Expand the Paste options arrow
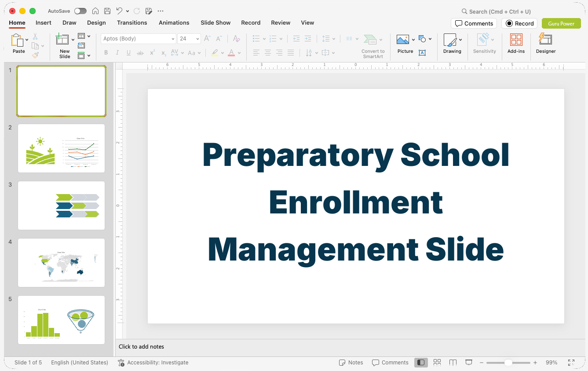Image resolution: width=588 pixels, height=371 pixels. (x=27, y=40)
